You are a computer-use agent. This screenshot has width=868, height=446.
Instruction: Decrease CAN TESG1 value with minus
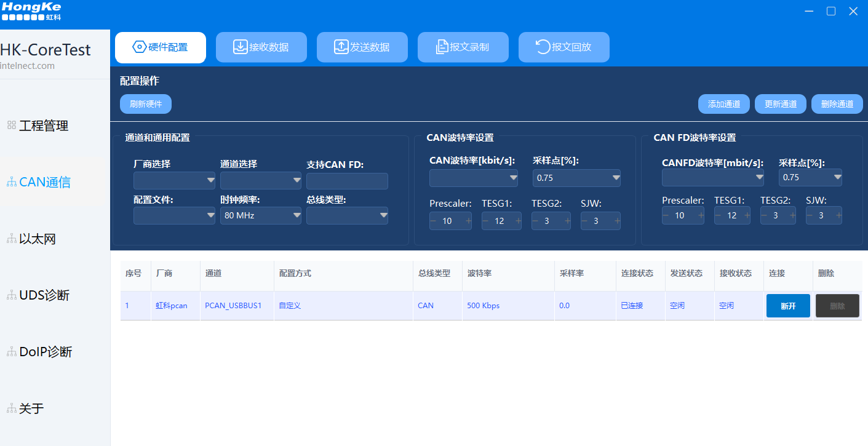click(x=485, y=221)
